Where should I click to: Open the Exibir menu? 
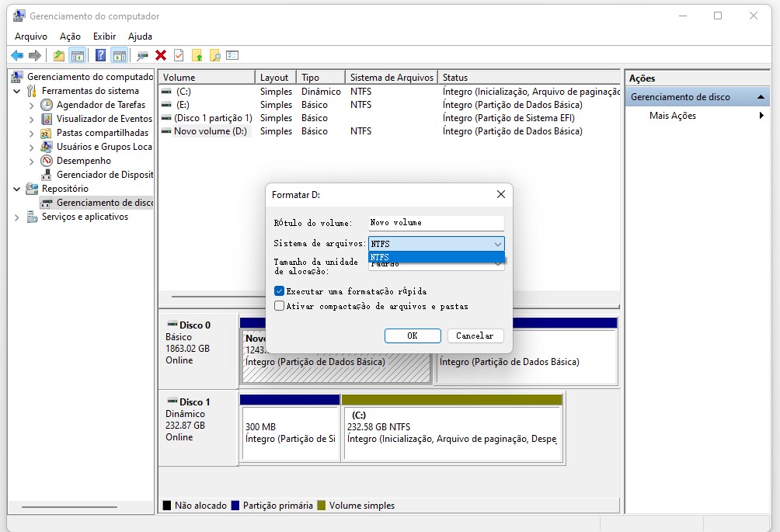(104, 37)
